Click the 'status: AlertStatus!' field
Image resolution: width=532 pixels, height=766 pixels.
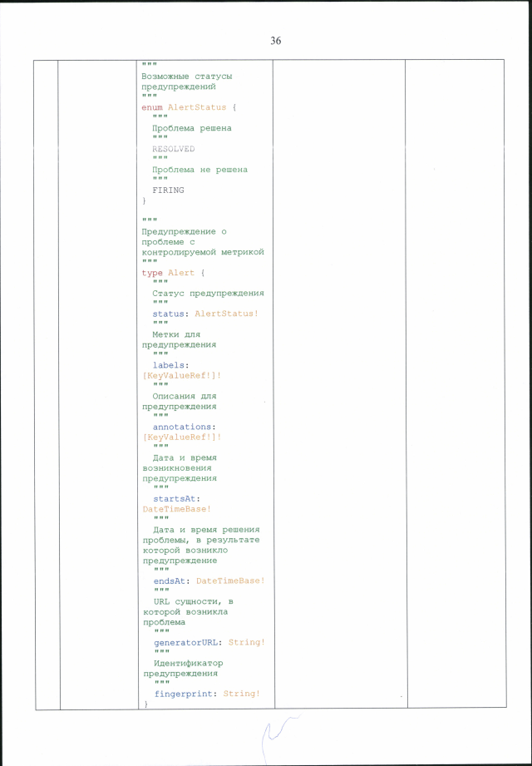[205, 314]
